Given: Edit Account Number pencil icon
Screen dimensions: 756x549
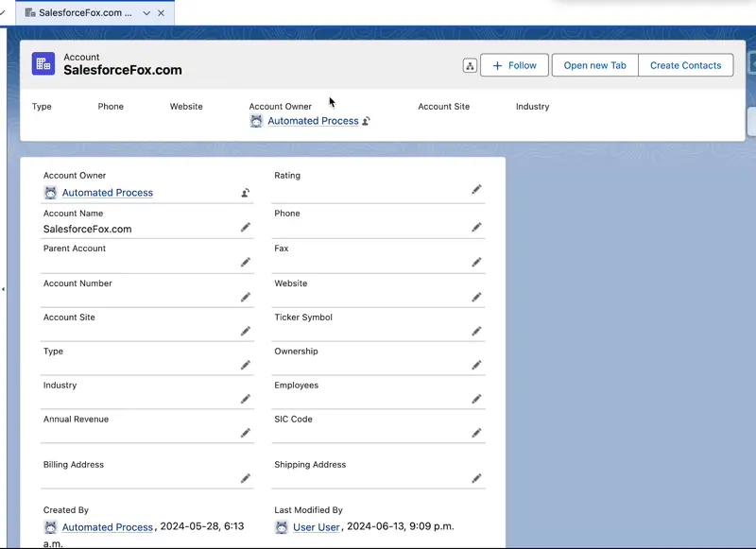Looking at the screenshot, I should [x=246, y=298].
